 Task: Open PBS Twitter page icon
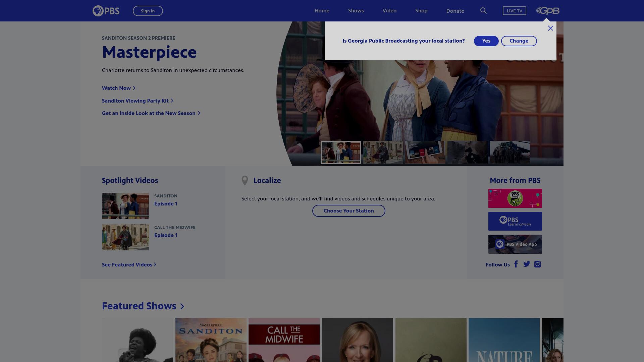tap(527, 264)
